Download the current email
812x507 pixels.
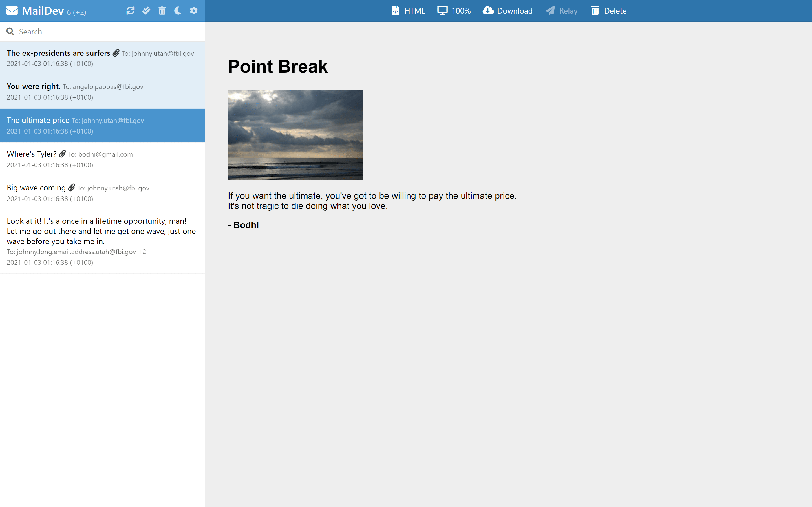tap(507, 10)
